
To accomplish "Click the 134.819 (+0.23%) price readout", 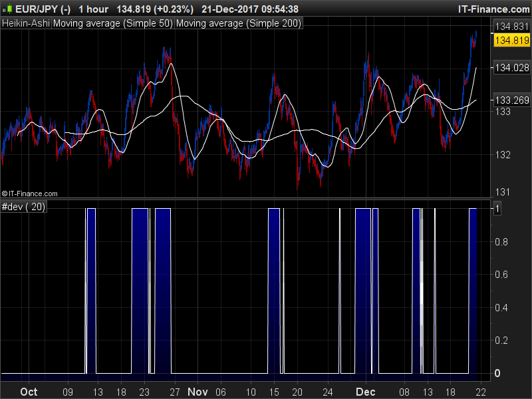I will [x=155, y=9].
